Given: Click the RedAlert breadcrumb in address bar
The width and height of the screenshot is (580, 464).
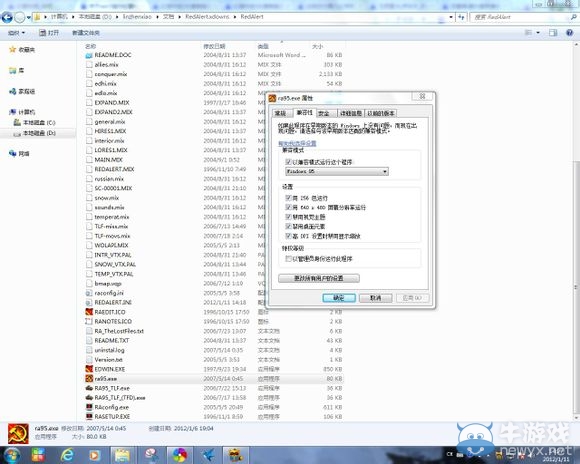Looking at the screenshot, I should pos(252,17).
